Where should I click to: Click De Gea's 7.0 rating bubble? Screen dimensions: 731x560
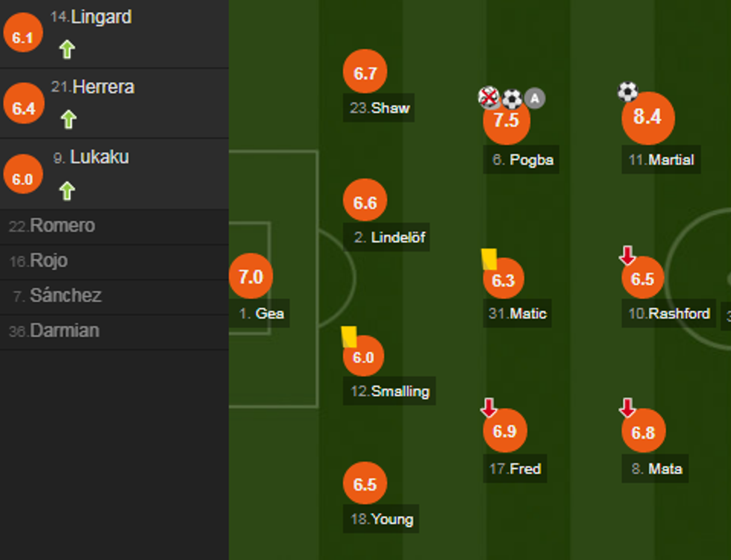click(251, 277)
